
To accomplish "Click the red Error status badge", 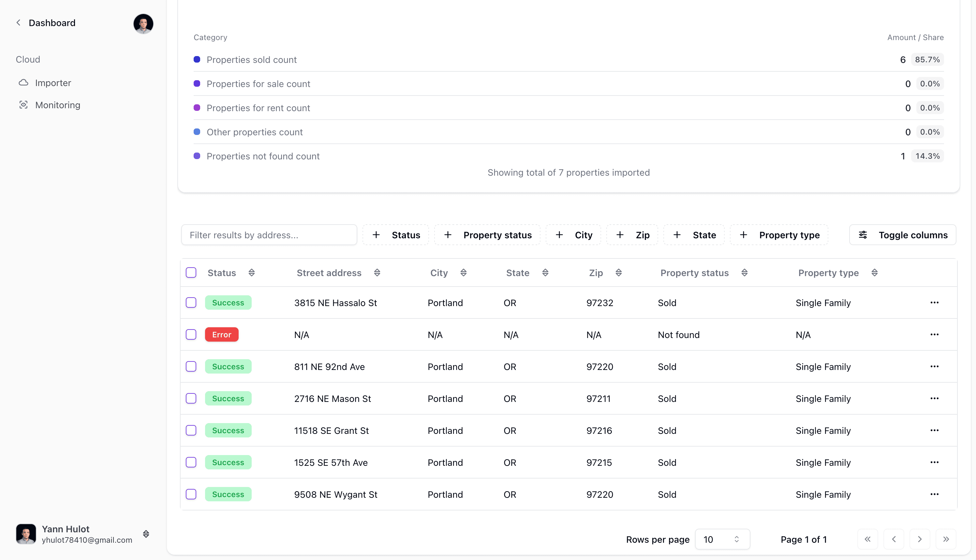I will tap(221, 335).
